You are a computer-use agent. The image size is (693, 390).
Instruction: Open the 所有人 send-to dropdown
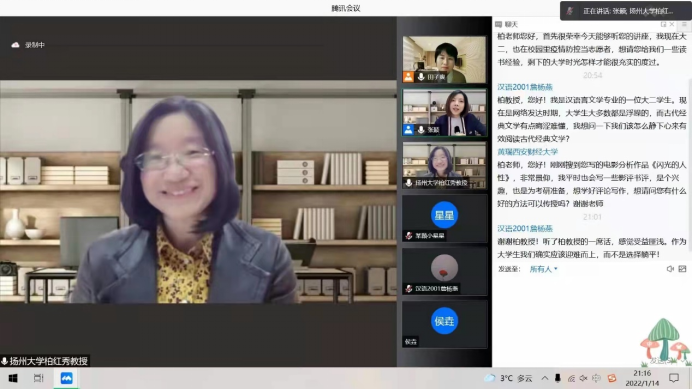point(544,269)
